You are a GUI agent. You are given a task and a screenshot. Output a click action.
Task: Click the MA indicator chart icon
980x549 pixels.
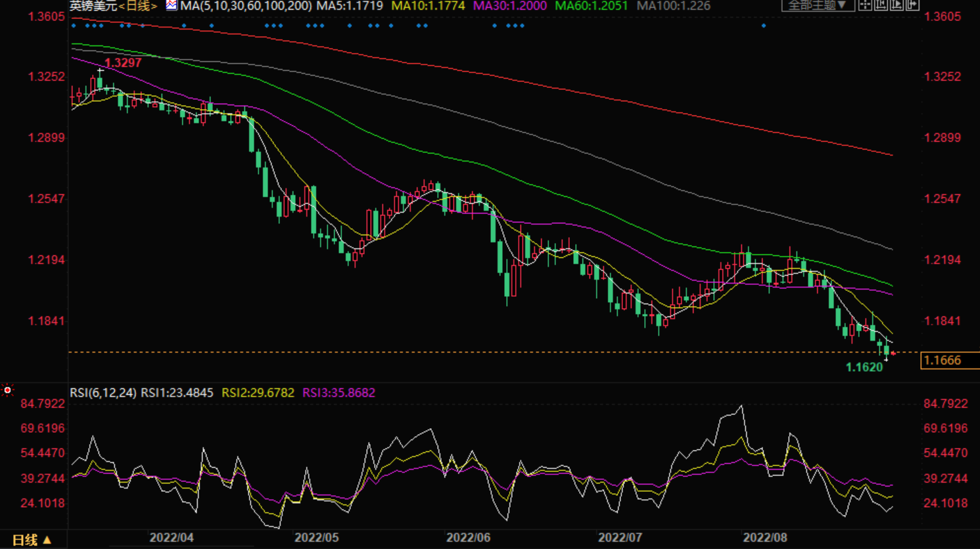pos(172,5)
